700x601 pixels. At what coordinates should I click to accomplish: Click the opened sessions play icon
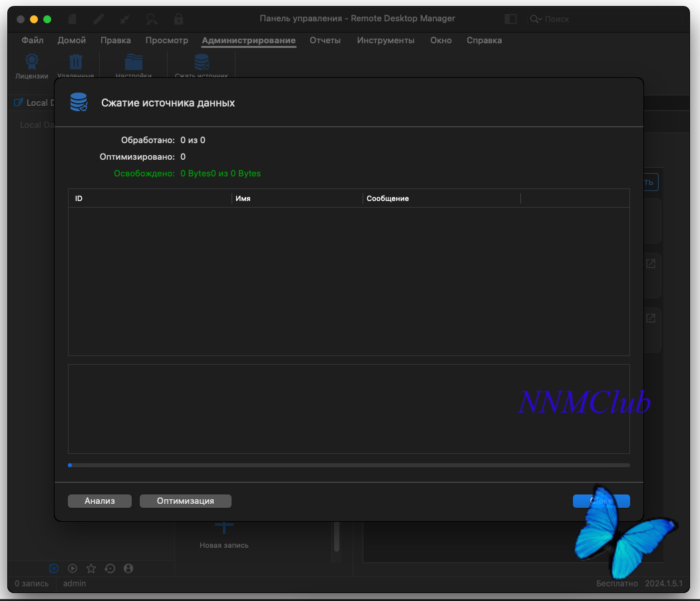click(73, 568)
